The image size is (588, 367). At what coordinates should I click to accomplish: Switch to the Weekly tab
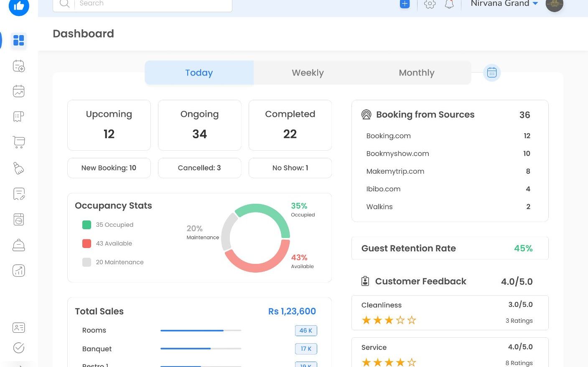coord(308,73)
